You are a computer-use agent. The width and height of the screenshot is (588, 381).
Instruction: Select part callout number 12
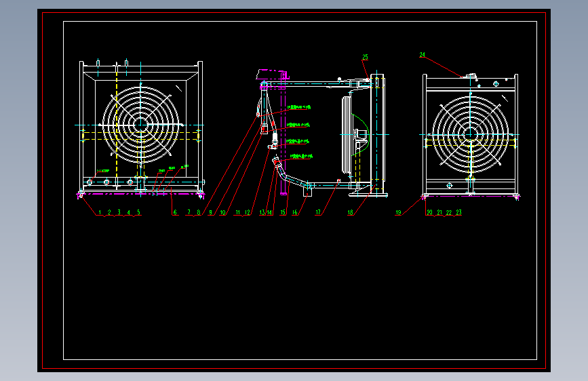(x=247, y=212)
